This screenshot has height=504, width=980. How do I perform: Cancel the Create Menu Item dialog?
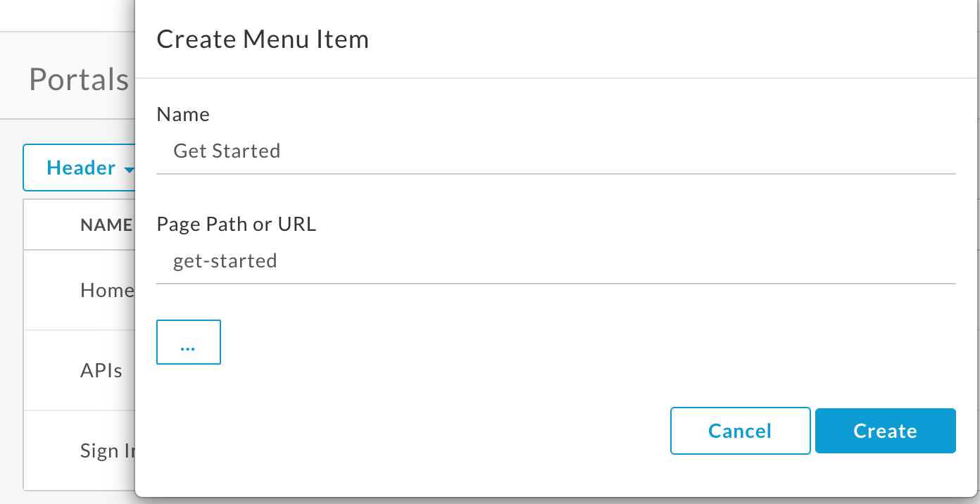coord(740,430)
